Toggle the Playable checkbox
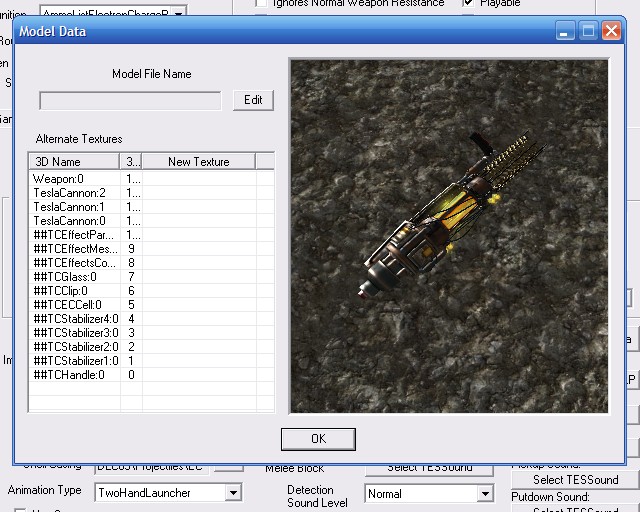The image size is (640, 512). click(x=469, y=3)
